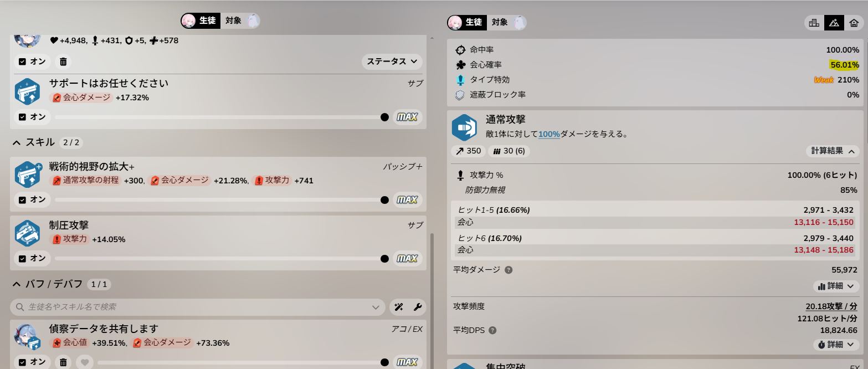Screen dimensions: 868x369
Task: Click the help icon next to 平均ダメージ
Action: click(x=509, y=270)
